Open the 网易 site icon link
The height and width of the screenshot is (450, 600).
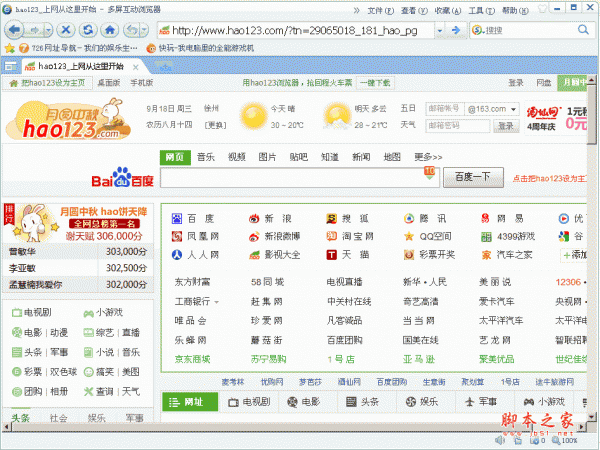point(485,218)
